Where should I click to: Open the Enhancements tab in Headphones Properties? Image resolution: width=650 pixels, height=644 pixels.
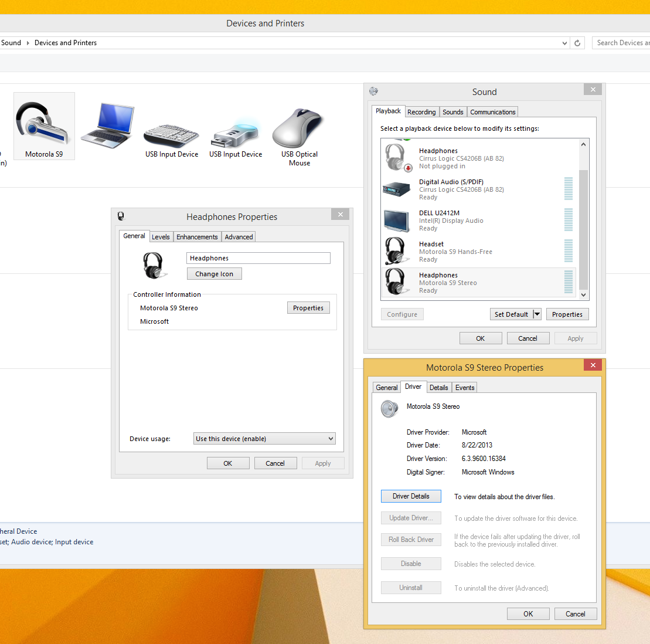point(197,237)
